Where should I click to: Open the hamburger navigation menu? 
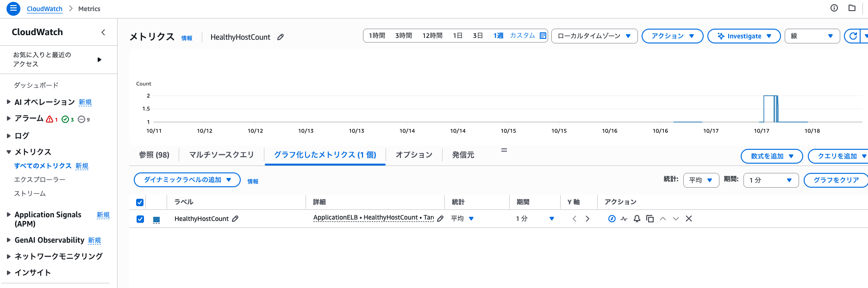click(13, 8)
